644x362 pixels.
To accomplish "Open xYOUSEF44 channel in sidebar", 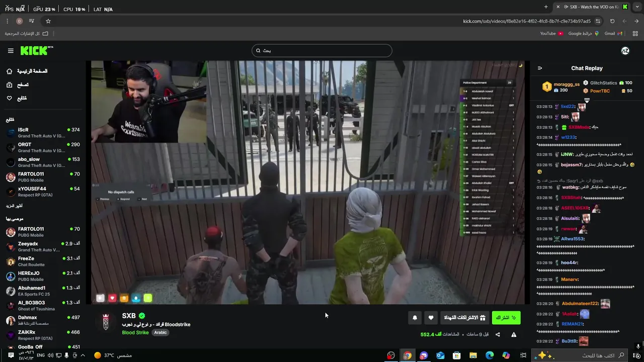I will coord(43,192).
